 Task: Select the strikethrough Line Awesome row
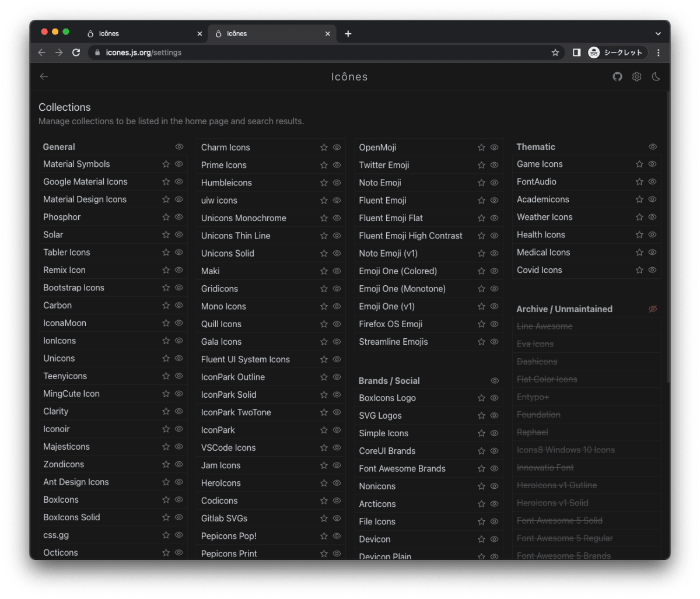pyautogui.click(x=587, y=326)
